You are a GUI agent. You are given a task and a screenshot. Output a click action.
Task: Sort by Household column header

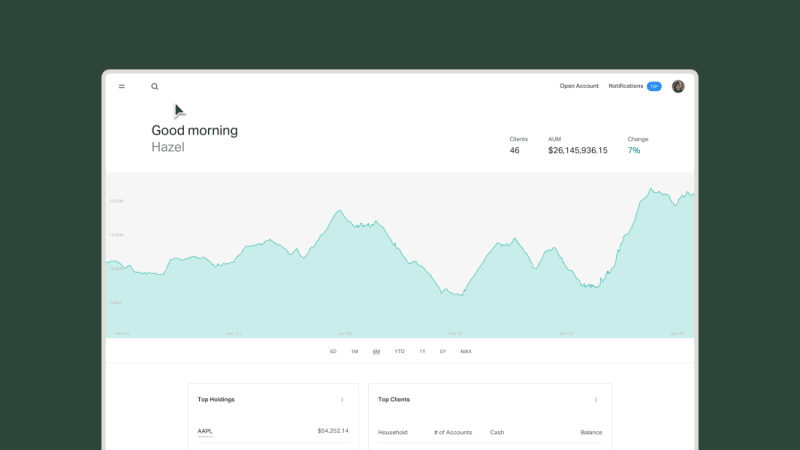(x=393, y=432)
